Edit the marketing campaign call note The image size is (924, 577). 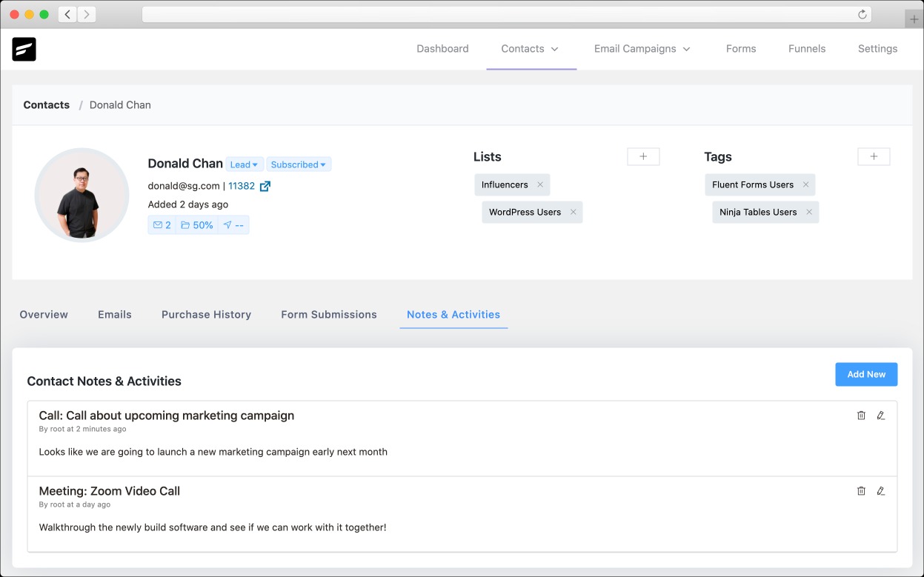tap(881, 416)
